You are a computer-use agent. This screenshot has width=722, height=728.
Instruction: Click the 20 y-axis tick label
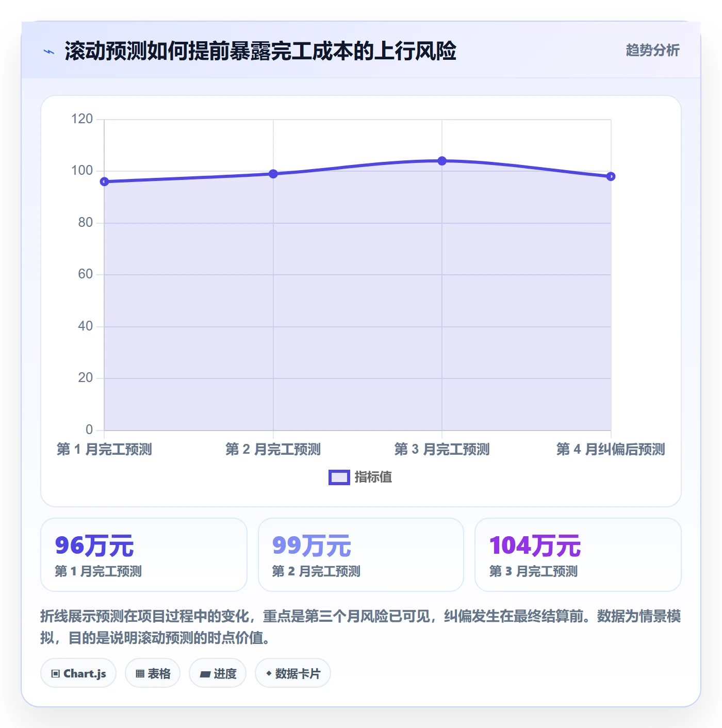pos(86,378)
